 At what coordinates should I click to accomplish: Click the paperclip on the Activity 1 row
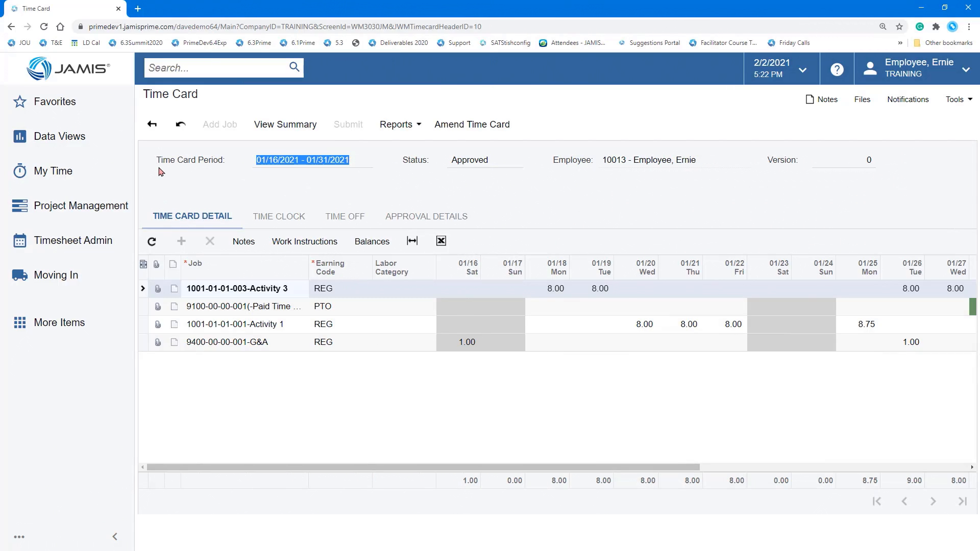tap(157, 324)
